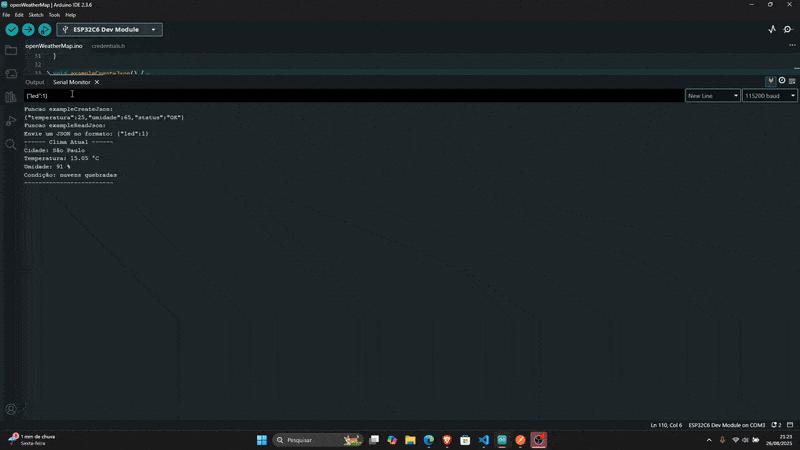The image size is (800, 450).
Task: Open the Serial Plotter icon
Action: coord(772,30)
